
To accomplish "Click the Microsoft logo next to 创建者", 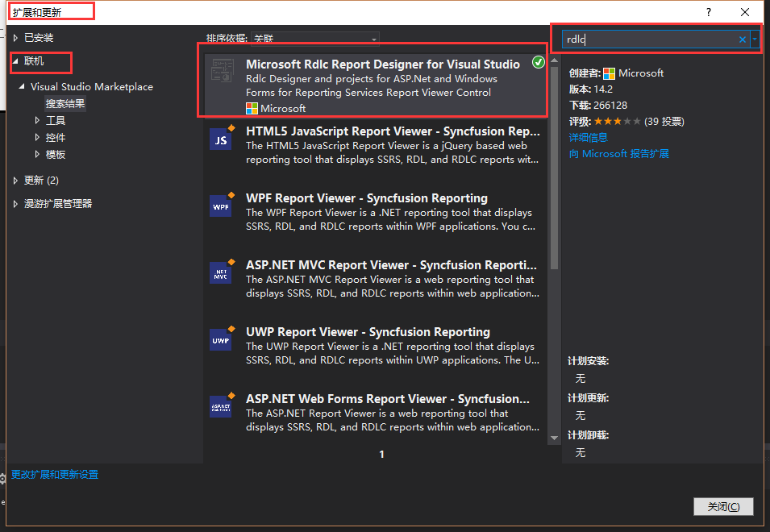I will click(x=609, y=73).
